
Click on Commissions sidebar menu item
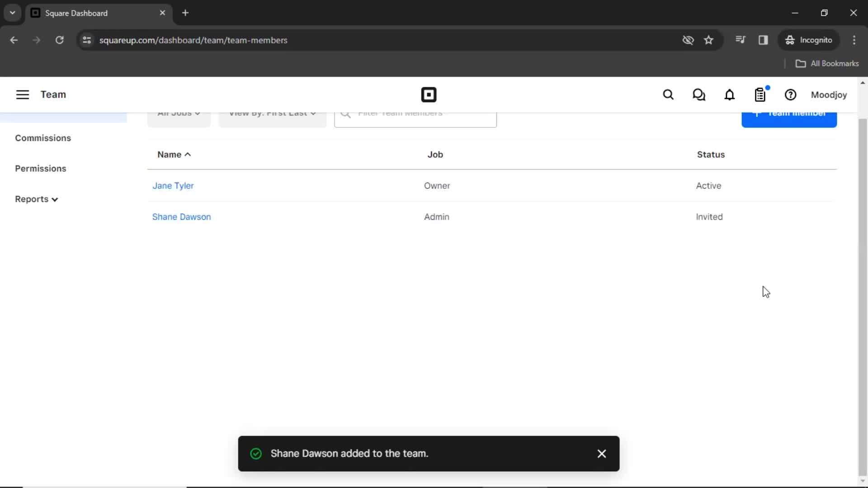tap(43, 138)
